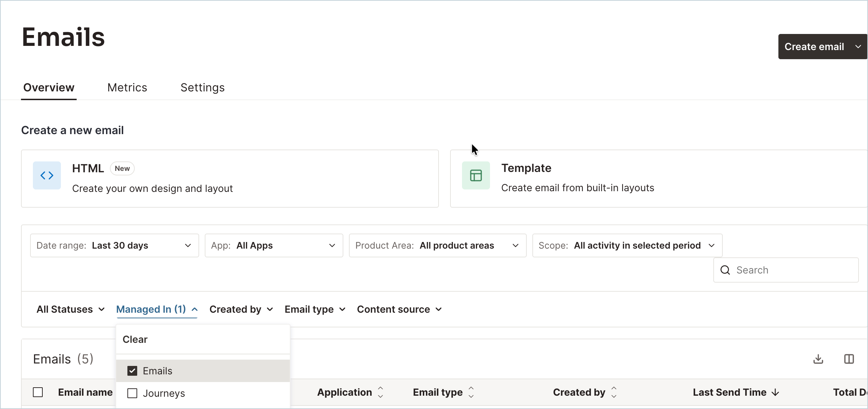868x409 pixels.
Task: Click the Email name column header
Action: 85,392
